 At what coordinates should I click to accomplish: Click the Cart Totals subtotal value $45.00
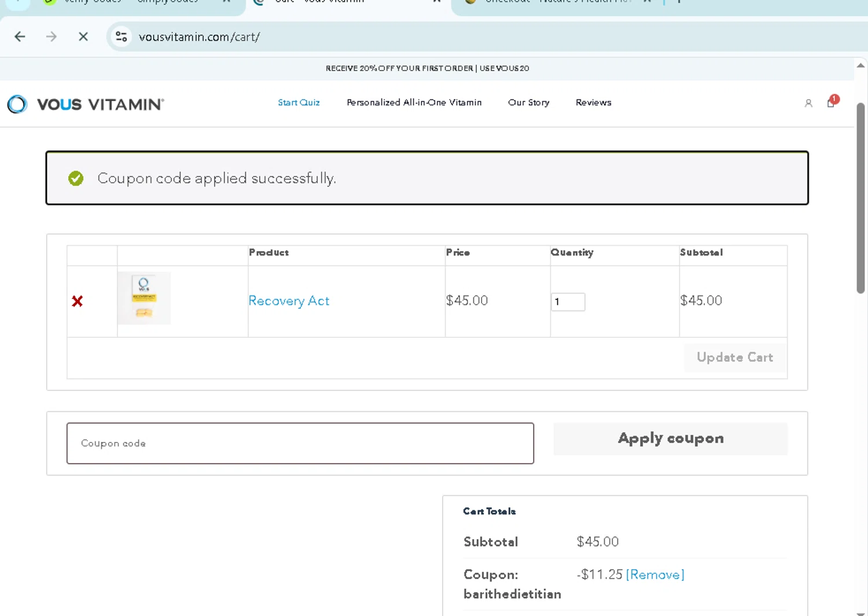pos(598,542)
